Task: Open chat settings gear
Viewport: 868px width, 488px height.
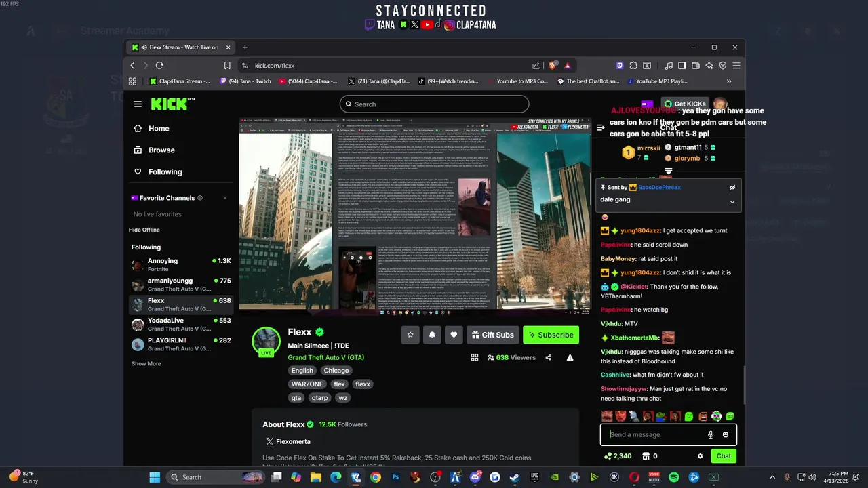Action: (700, 456)
